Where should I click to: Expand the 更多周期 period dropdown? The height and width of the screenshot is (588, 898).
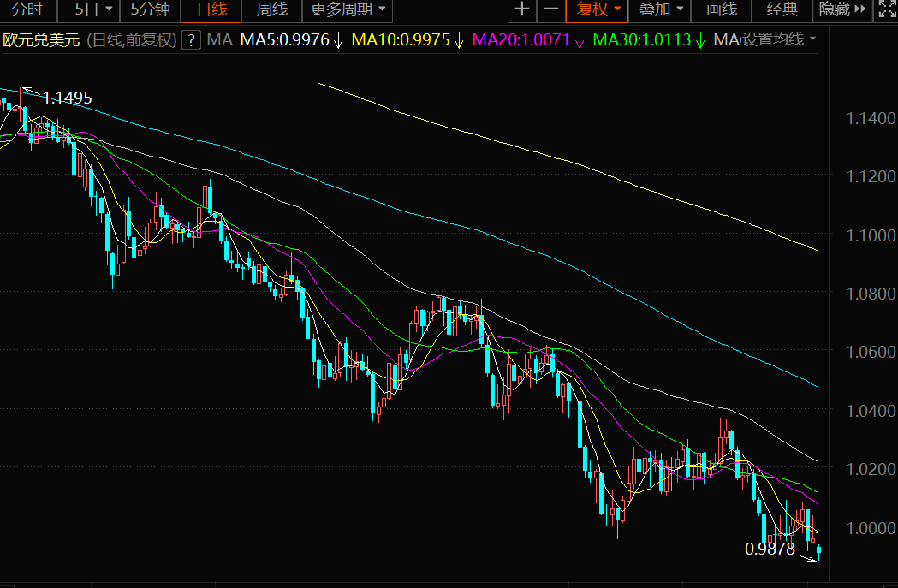[x=348, y=10]
